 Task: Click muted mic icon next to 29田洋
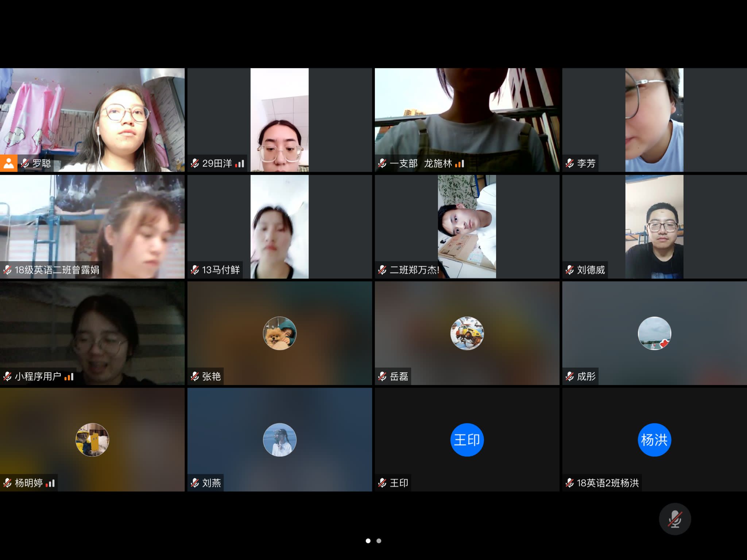click(195, 163)
